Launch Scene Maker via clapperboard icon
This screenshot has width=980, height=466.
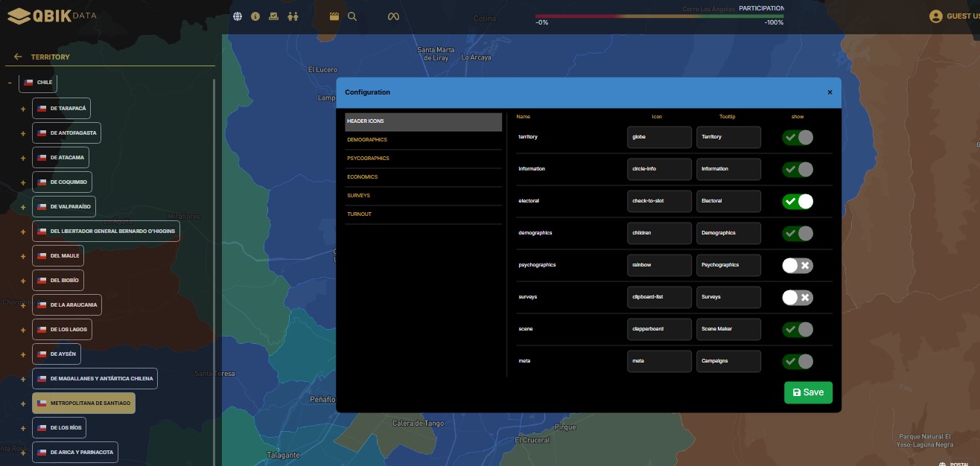pos(334,16)
